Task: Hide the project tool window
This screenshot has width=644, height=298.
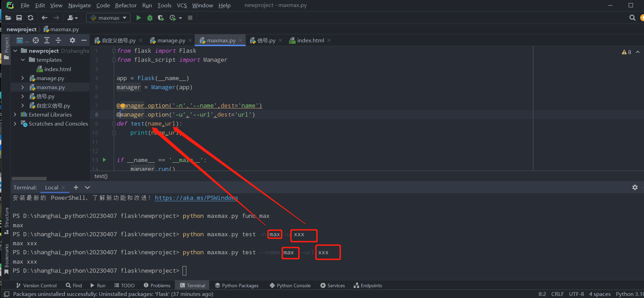Action: click(x=84, y=40)
